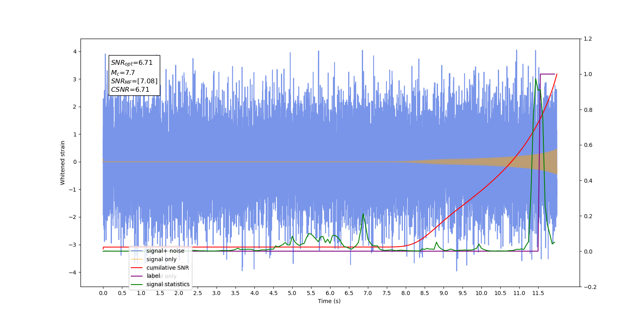
Task: Click the red line sample beside 'cumilative SNR'
Action: point(137,268)
